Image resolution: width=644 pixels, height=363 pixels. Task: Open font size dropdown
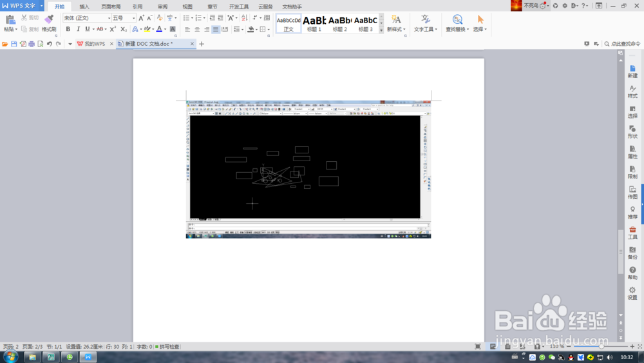[x=133, y=18]
